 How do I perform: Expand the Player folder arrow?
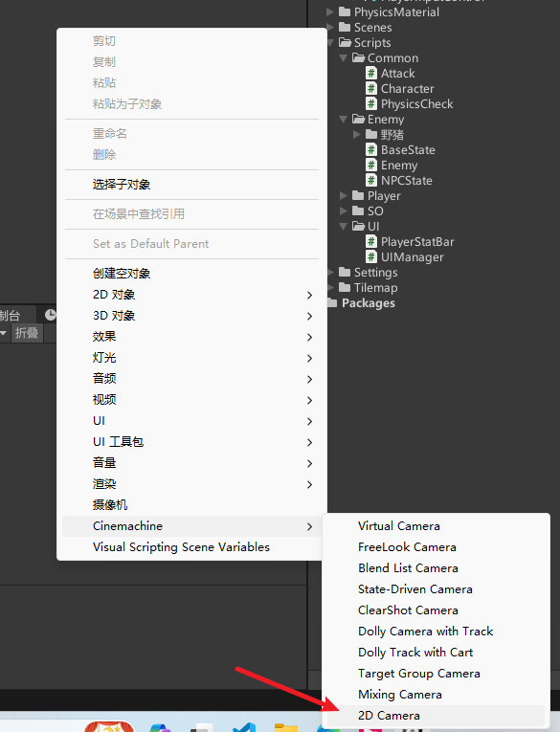[344, 195]
